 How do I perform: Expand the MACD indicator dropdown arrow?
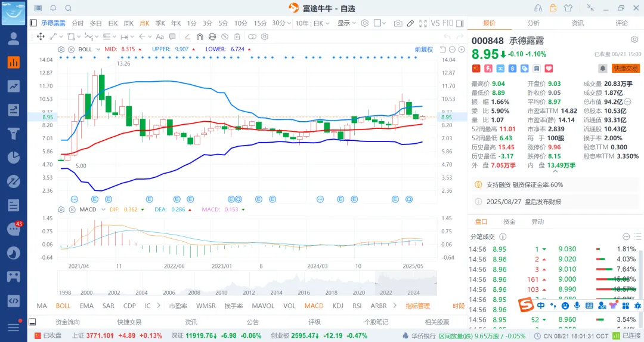pyautogui.click(x=103, y=209)
